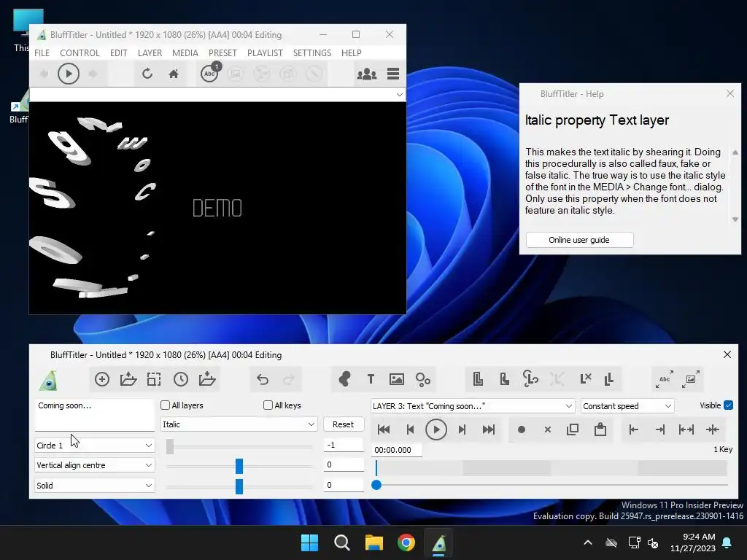The width and height of the screenshot is (747, 560).
Task: Click the play button in the preview window toolbar
Action: pyautogui.click(x=68, y=74)
